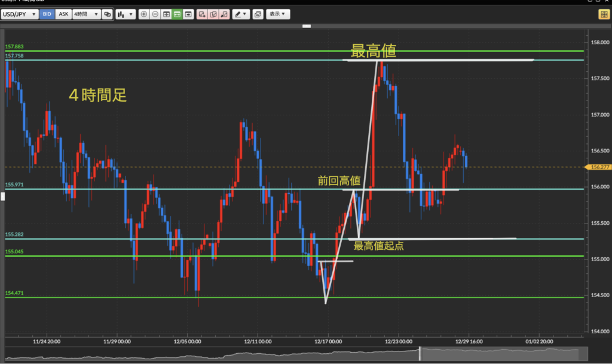This screenshot has width=612, height=364.
Task: Click the overlapping-squares icon beside the timeframe
Action: click(x=107, y=14)
